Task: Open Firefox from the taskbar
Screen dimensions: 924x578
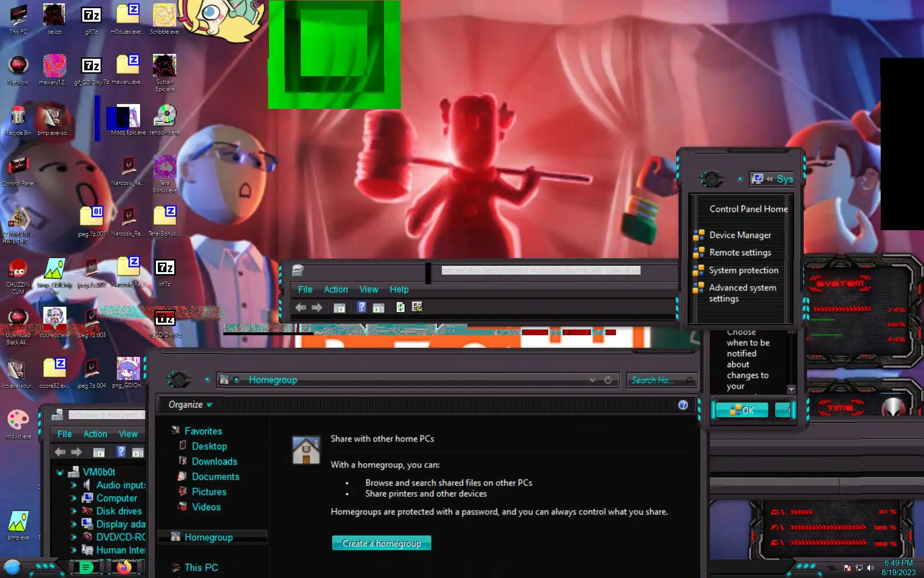Action: [x=124, y=567]
